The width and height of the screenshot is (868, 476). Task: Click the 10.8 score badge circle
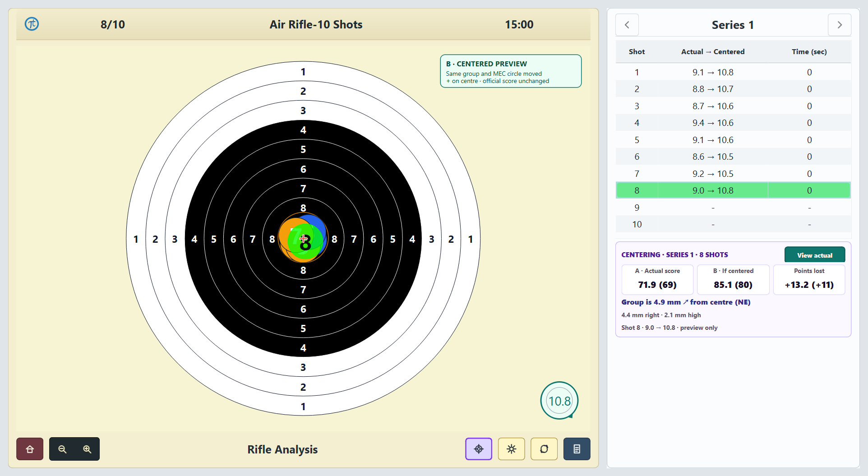(x=559, y=401)
